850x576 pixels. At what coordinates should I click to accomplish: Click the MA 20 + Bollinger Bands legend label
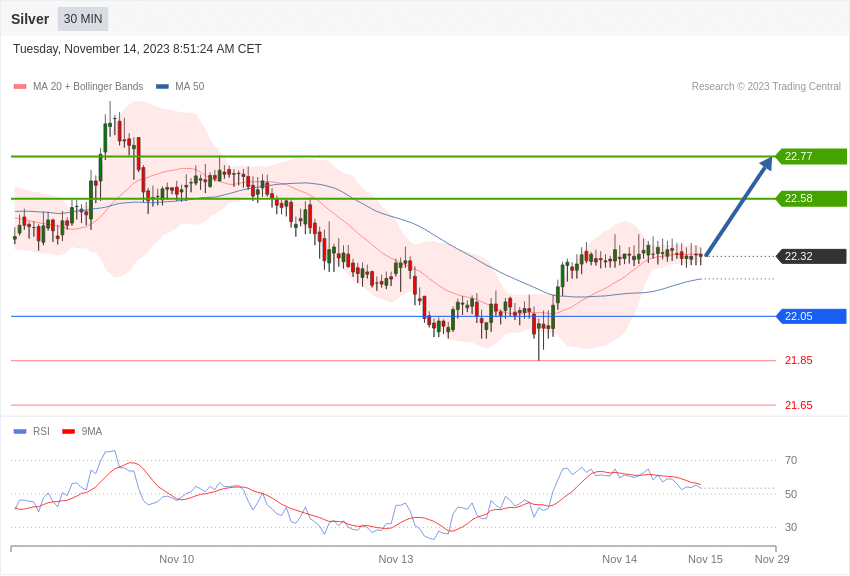coord(88,87)
